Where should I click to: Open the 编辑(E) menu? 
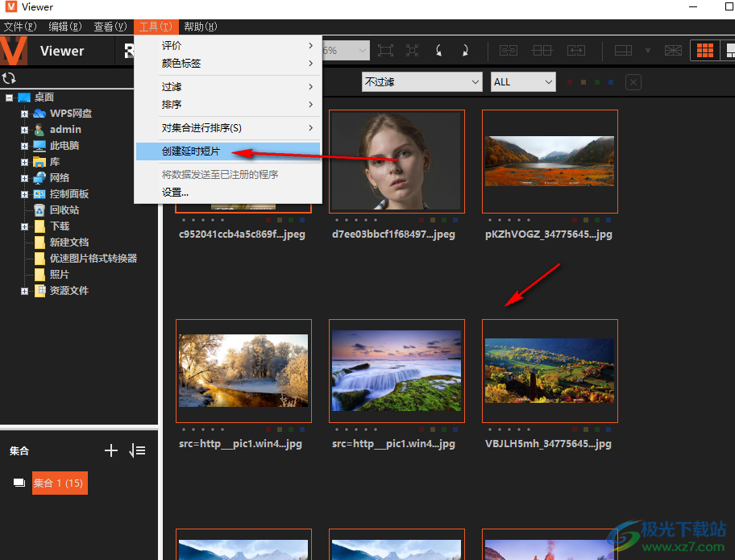coord(65,27)
